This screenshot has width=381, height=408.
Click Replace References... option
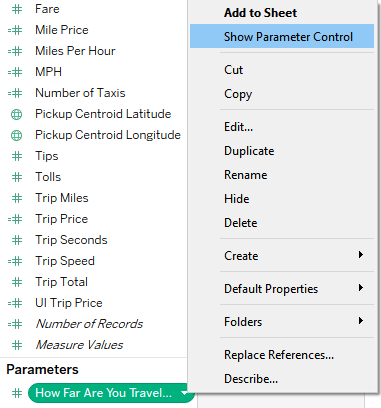coord(279,355)
